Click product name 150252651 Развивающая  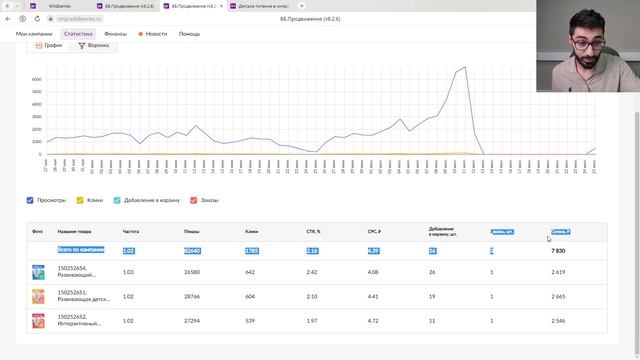click(84, 296)
